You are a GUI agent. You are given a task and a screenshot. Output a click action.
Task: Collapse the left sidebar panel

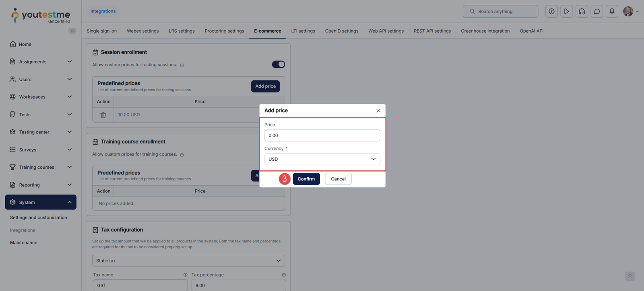(72, 31)
